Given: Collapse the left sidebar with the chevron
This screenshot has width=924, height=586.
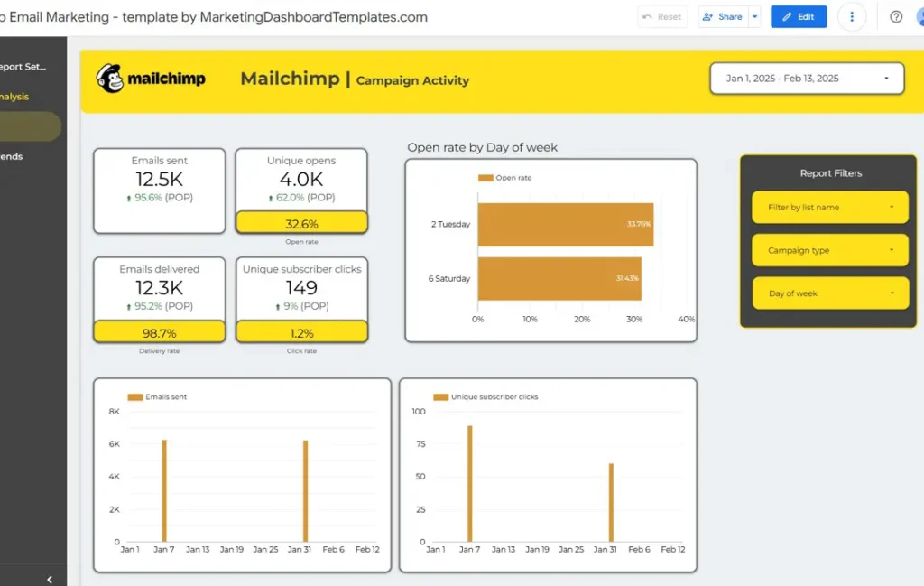Looking at the screenshot, I should (x=50, y=580).
